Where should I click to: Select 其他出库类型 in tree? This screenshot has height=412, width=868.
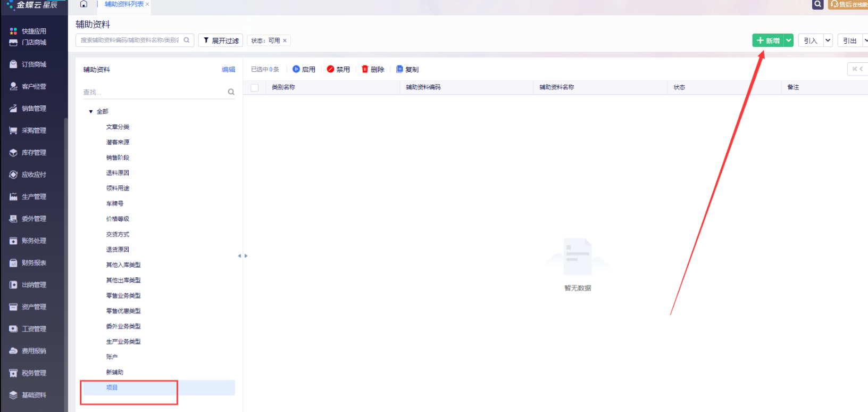[x=123, y=281]
